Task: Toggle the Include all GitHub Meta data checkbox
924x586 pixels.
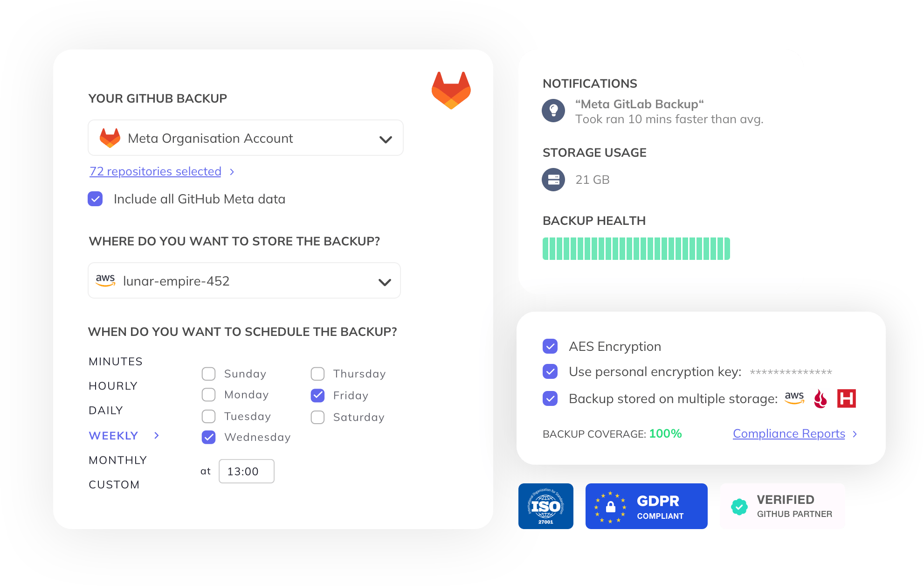Action: pos(96,199)
